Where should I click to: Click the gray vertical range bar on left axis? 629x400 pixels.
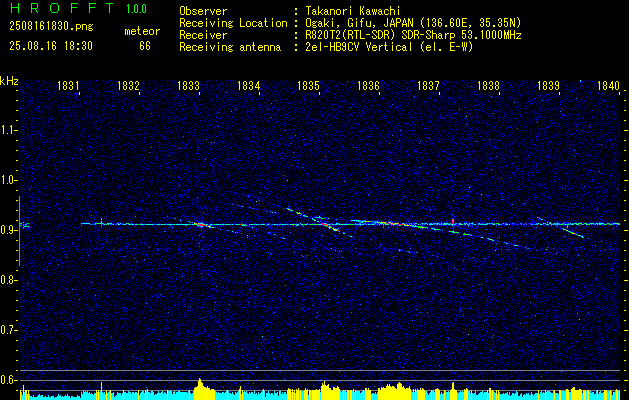[19, 231]
